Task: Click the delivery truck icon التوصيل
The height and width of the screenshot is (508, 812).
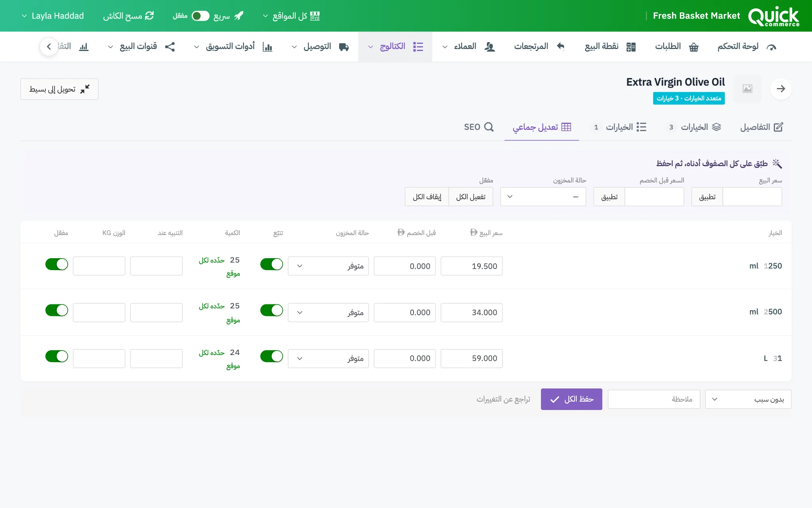Action: [344, 47]
